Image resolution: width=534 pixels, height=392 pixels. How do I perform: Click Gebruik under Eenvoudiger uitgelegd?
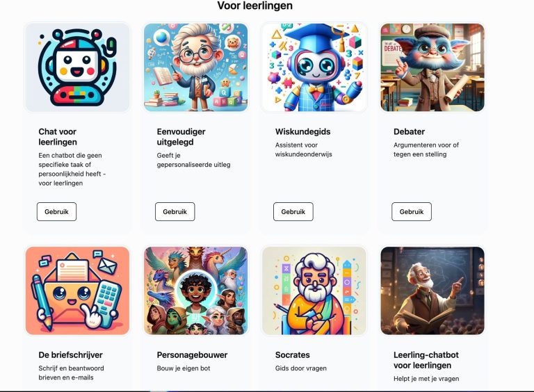tap(175, 212)
